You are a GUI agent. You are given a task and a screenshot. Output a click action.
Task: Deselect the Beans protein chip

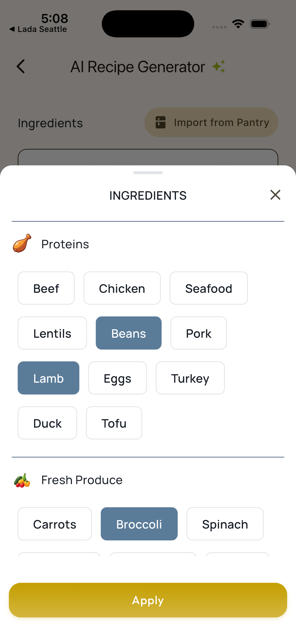128,333
